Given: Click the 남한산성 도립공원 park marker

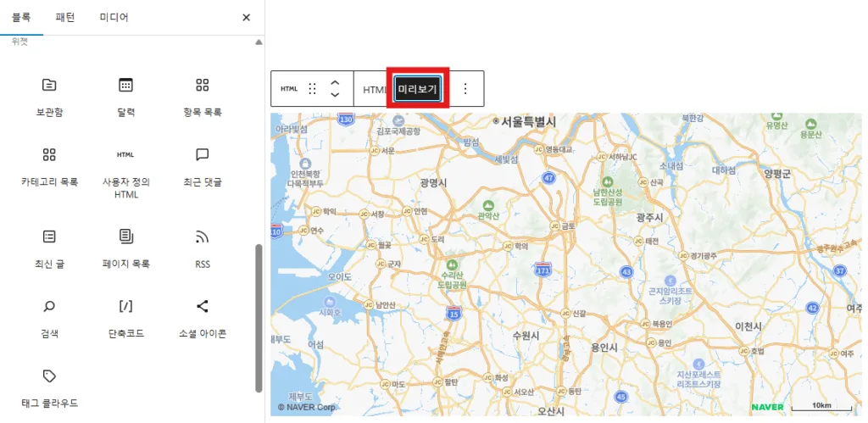Looking at the screenshot, I should (x=608, y=192).
